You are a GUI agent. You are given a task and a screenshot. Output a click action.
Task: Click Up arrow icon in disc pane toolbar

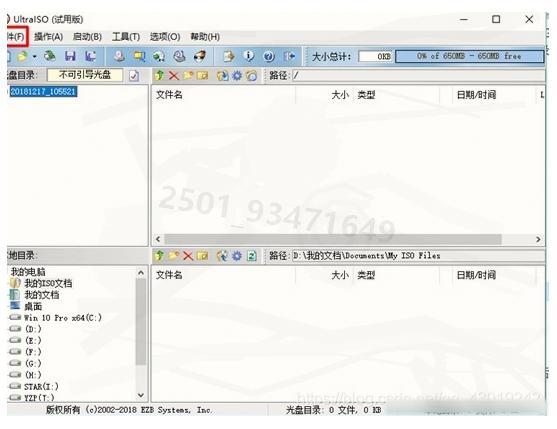pyautogui.click(x=159, y=75)
